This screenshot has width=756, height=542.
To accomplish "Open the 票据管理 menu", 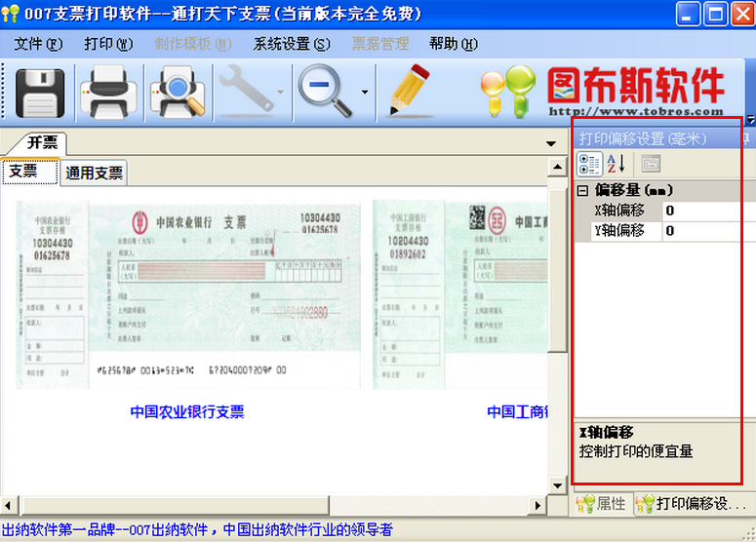I will (x=380, y=44).
